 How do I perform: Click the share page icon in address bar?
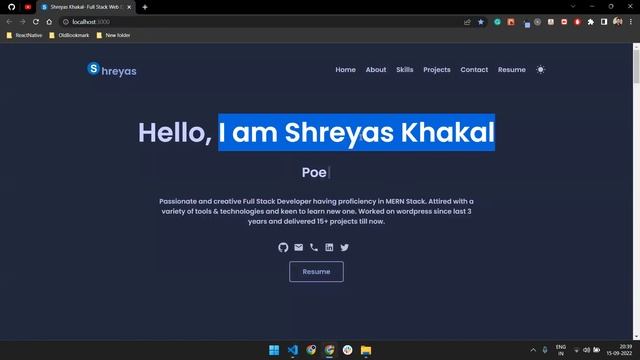(467, 22)
